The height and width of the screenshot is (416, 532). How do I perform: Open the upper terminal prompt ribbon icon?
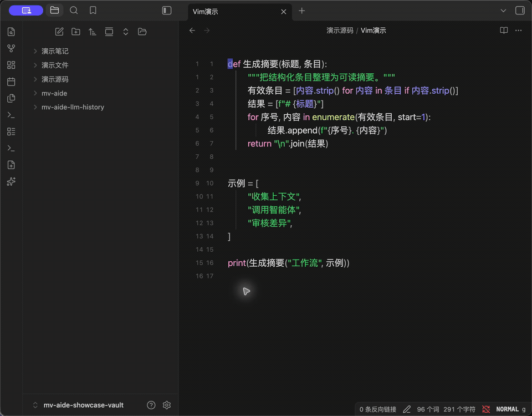11,115
